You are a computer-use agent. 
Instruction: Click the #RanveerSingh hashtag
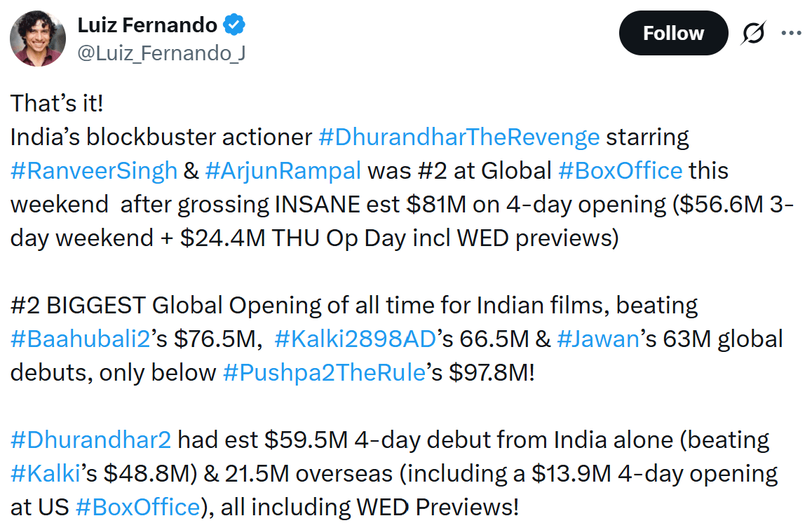point(95,170)
